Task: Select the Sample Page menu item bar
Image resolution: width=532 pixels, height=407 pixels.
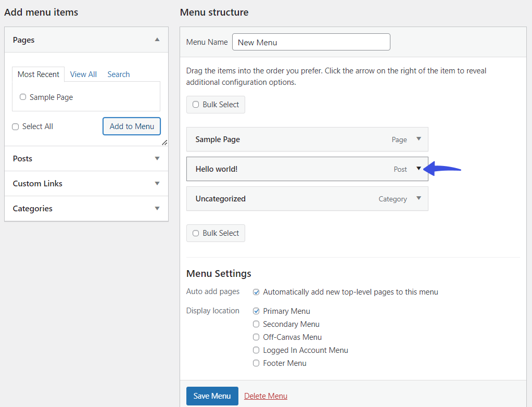Action: (x=307, y=139)
